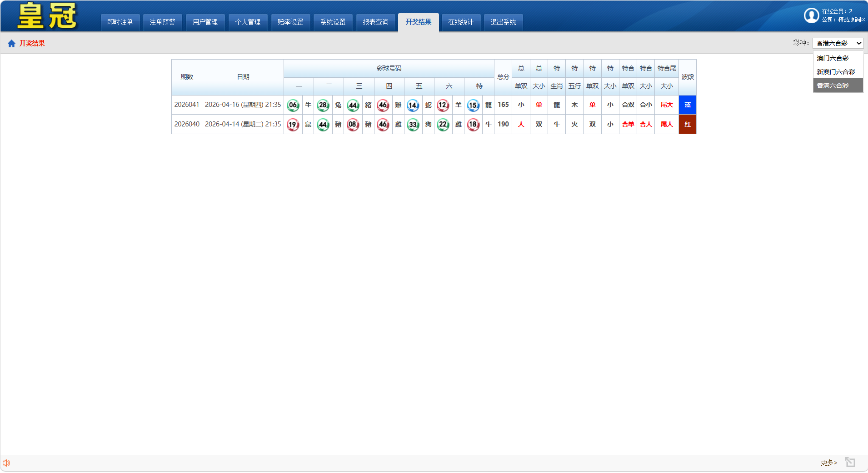
Task: Choose 新澳门六合彩 in the dropdown list
Action: [x=835, y=72]
